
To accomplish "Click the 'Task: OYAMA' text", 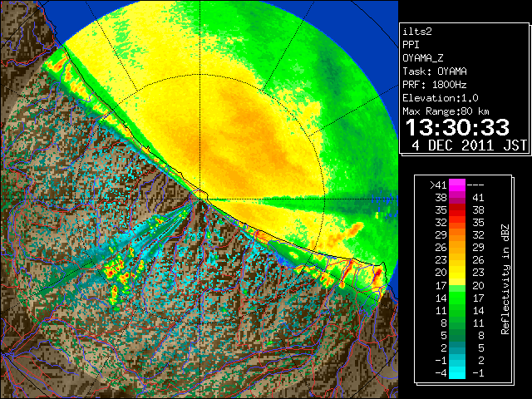I will pyautogui.click(x=435, y=71).
